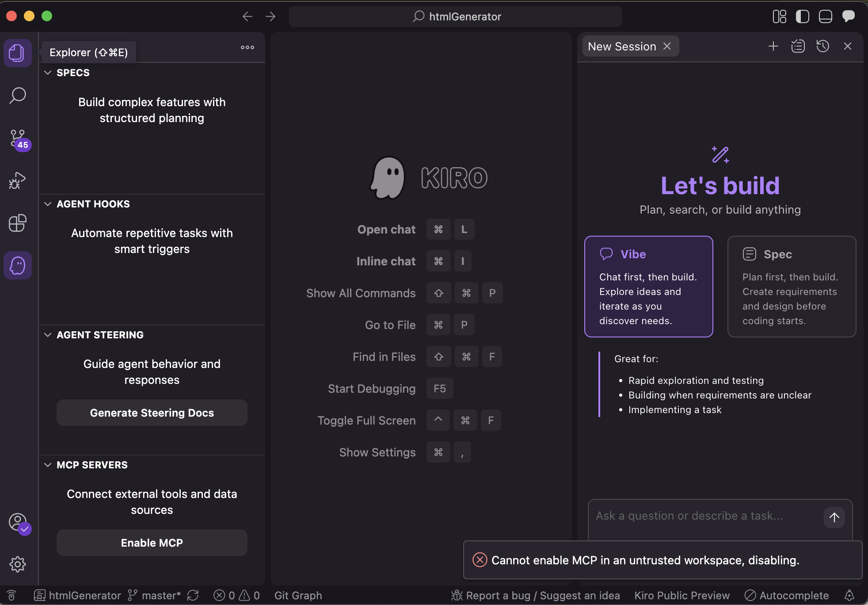868x605 pixels.
Task: Open notifications bell in status bar
Action: click(x=849, y=595)
